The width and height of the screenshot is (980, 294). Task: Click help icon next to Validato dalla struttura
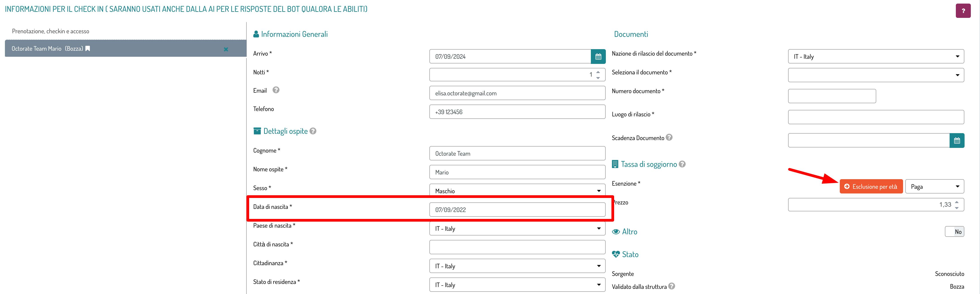pos(671,286)
